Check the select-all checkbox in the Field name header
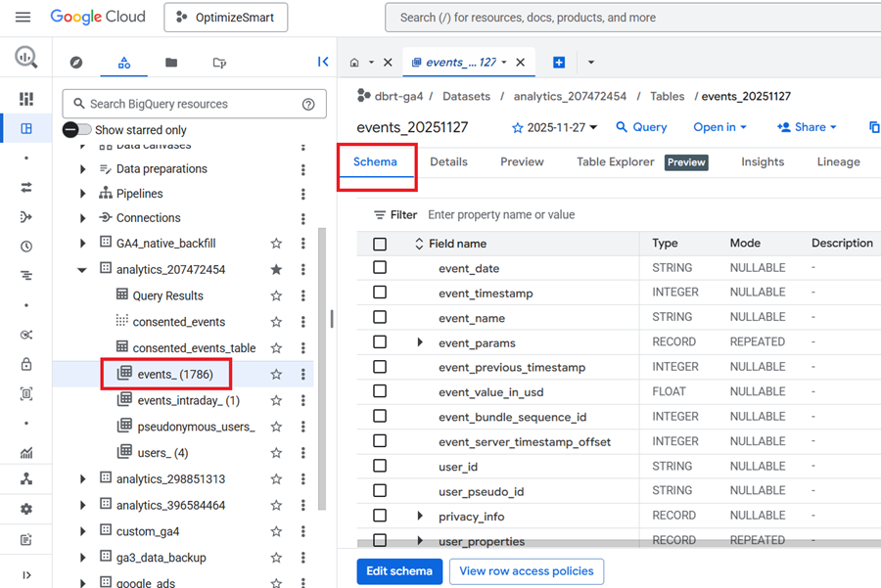Screen dimensions: 881x588 coord(380,243)
